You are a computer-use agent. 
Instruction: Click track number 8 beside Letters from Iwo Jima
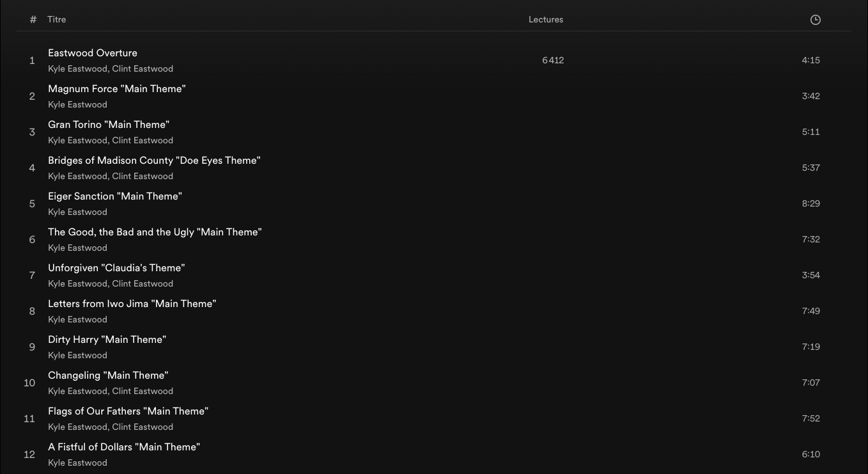pyautogui.click(x=32, y=311)
